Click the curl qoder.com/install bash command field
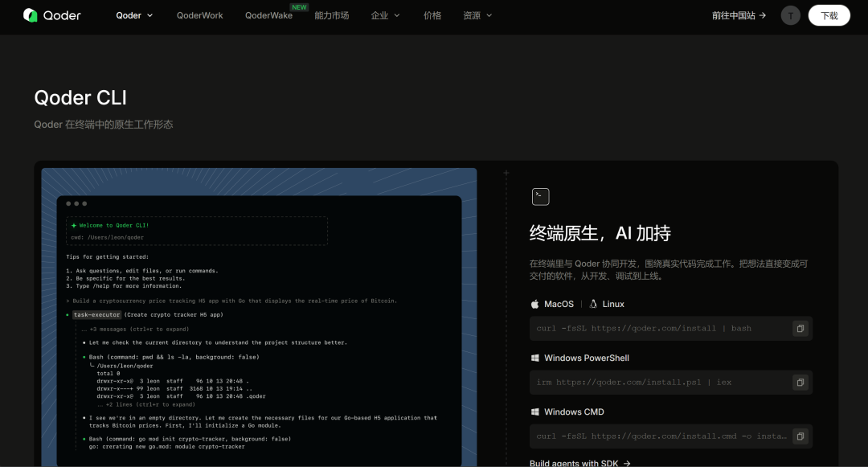Viewport: 868px width, 467px height. point(671,329)
